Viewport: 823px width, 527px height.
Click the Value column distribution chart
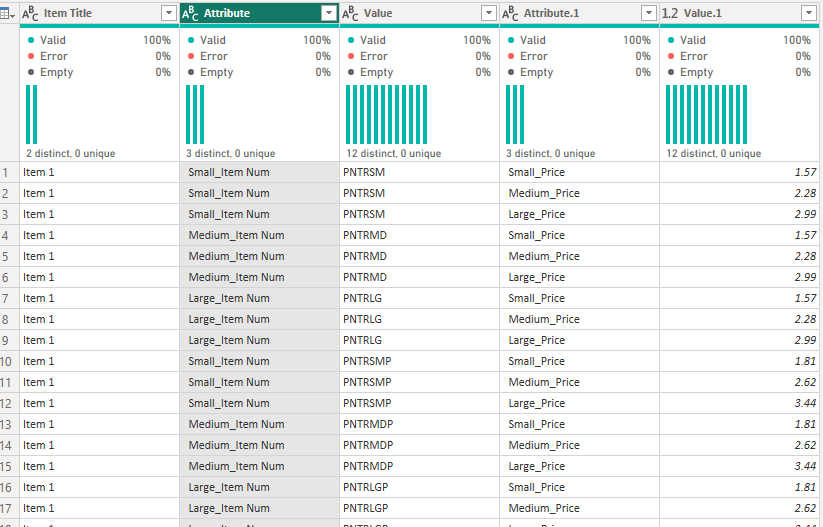[x=386, y=114]
